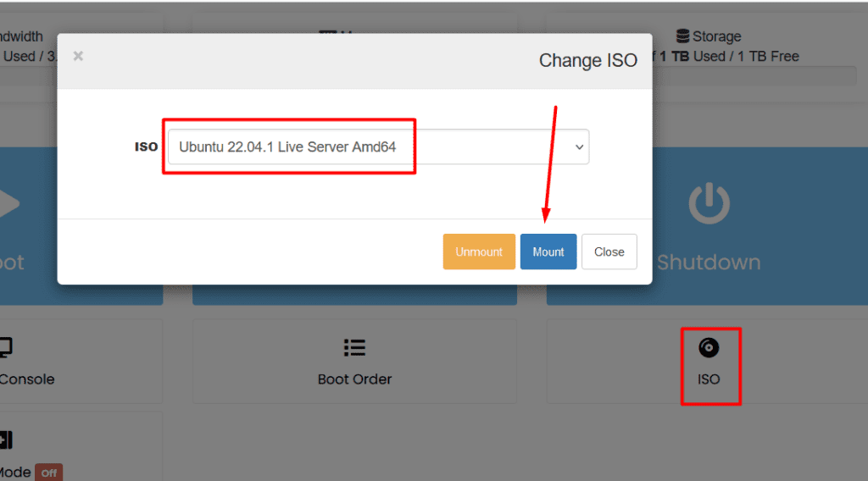Click the Shutdown label text
Viewport: 868px width, 481px height.
coord(708,263)
